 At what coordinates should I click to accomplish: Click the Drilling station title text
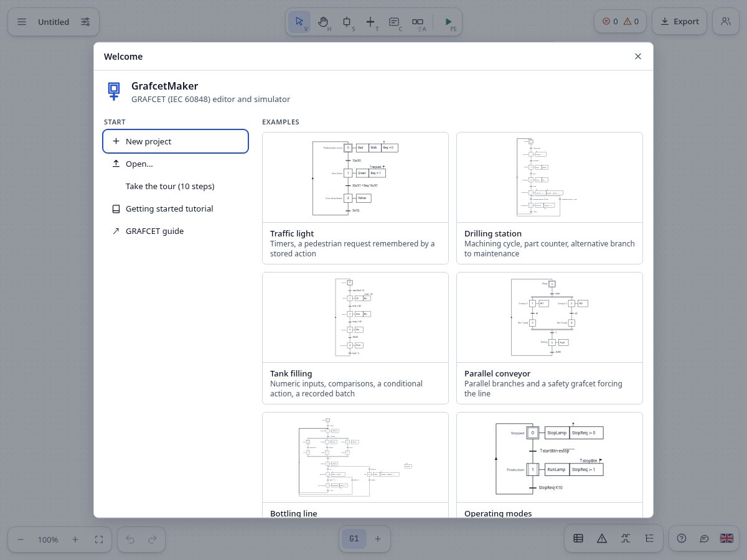coord(493,234)
